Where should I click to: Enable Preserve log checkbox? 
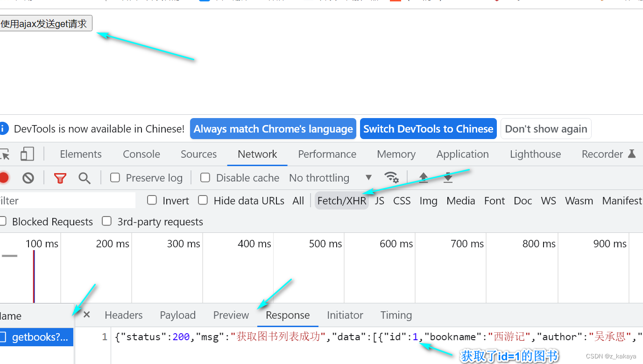coord(115,177)
